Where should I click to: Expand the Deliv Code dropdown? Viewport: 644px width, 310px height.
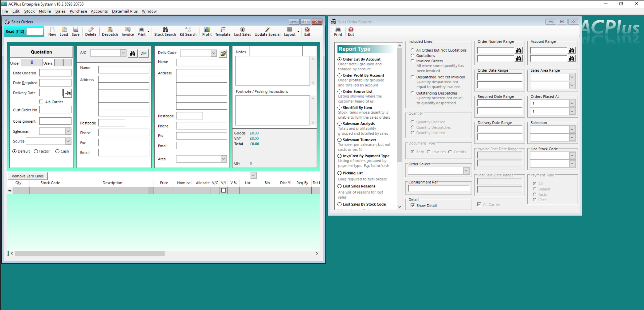tap(213, 53)
